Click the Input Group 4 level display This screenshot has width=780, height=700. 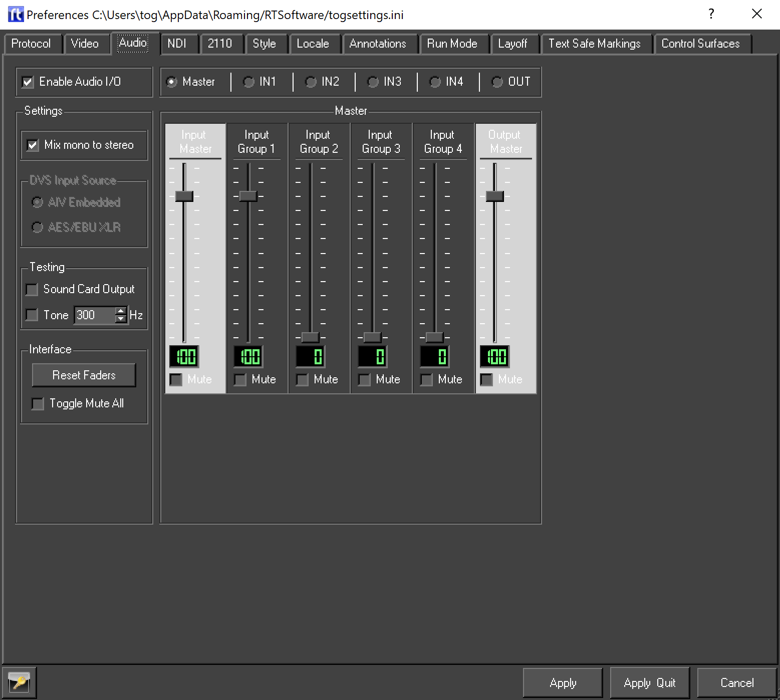point(434,357)
